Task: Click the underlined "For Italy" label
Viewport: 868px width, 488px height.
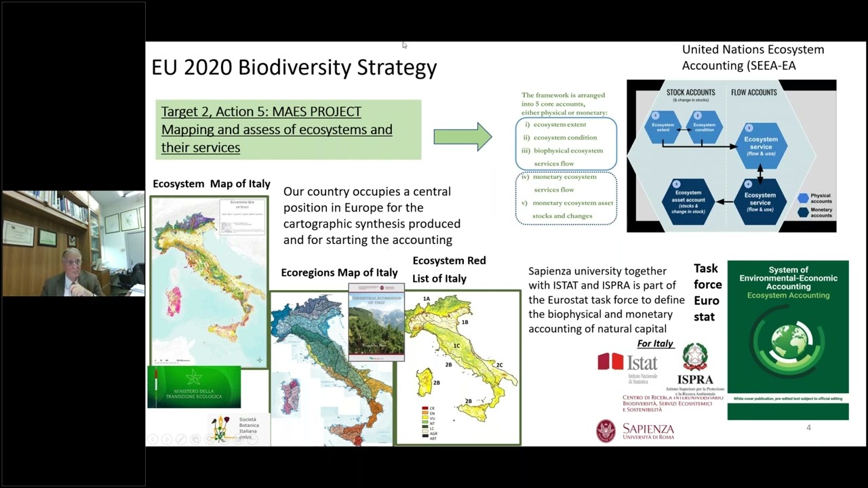Action: pyautogui.click(x=655, y=344)
